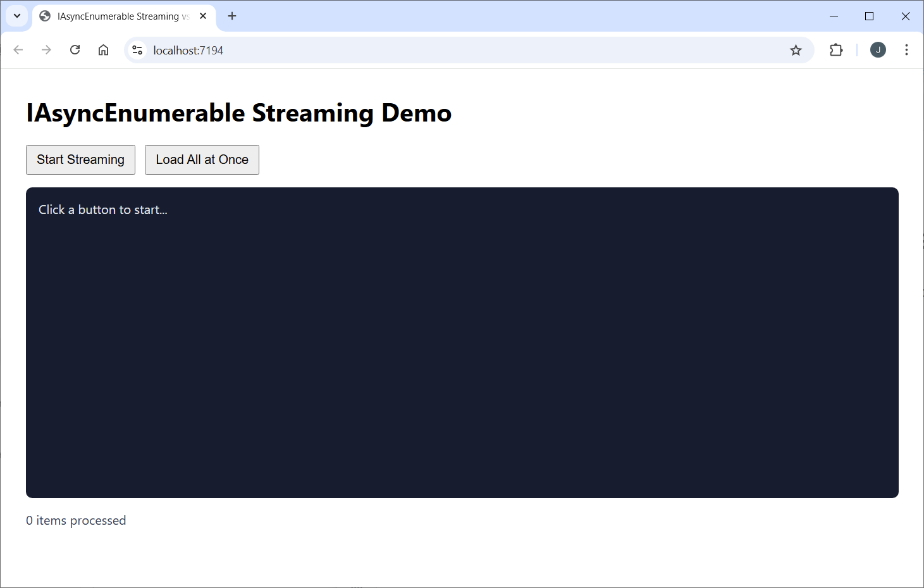The width and height of the screenshot is (924, 588).
Task: Open the browser Extensions panel
Action: [x=836, y=49]
